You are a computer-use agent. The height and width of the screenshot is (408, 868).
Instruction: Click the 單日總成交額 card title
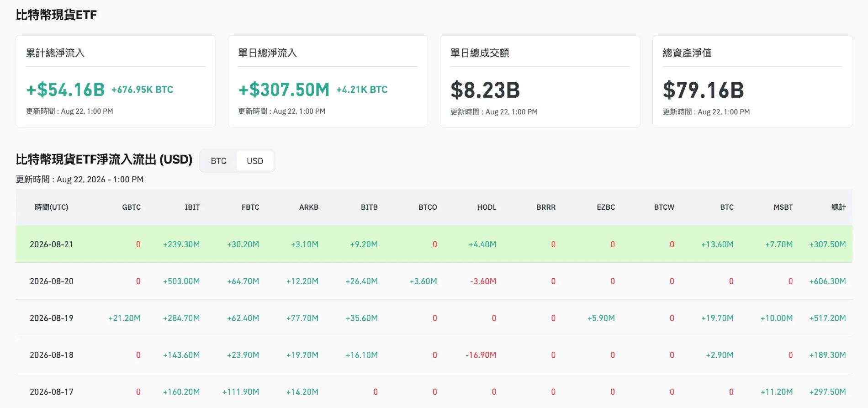pos(480,53)
